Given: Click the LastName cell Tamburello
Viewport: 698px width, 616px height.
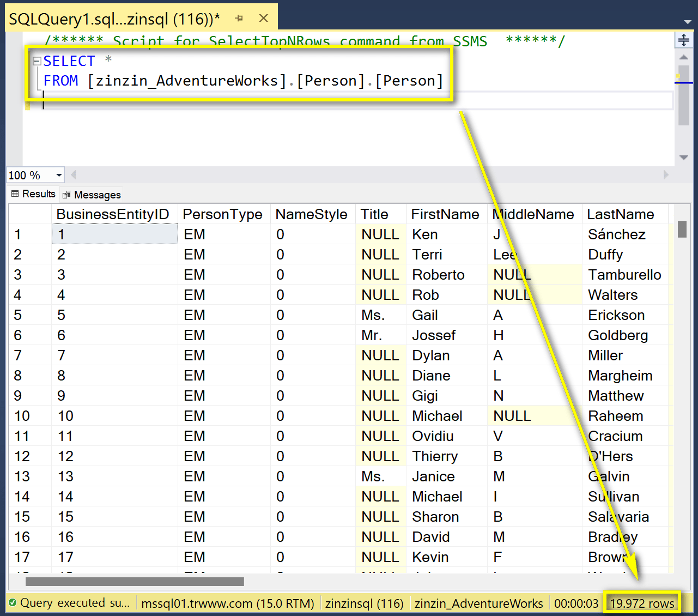Looking at the screenshot, I should (x=625, y=275).
